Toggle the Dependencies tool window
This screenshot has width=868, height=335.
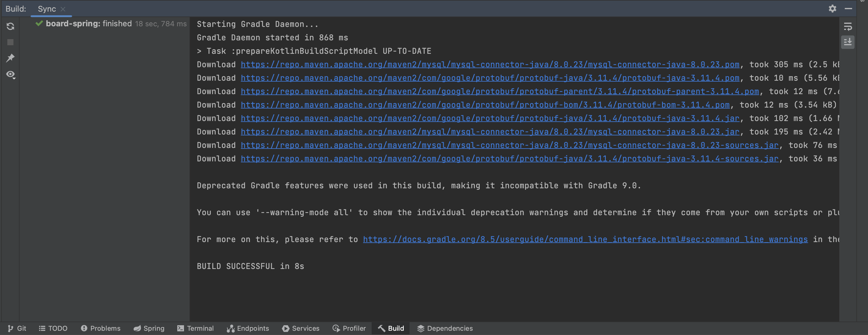[445, 328]
